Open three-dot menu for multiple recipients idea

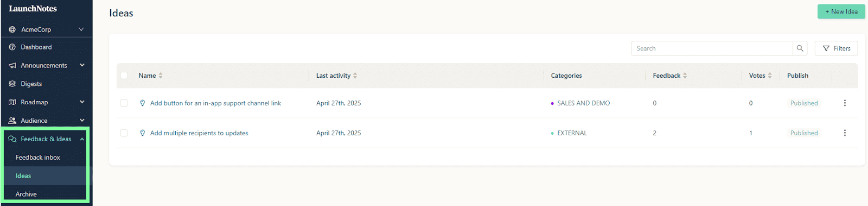(x=845, y=133)
